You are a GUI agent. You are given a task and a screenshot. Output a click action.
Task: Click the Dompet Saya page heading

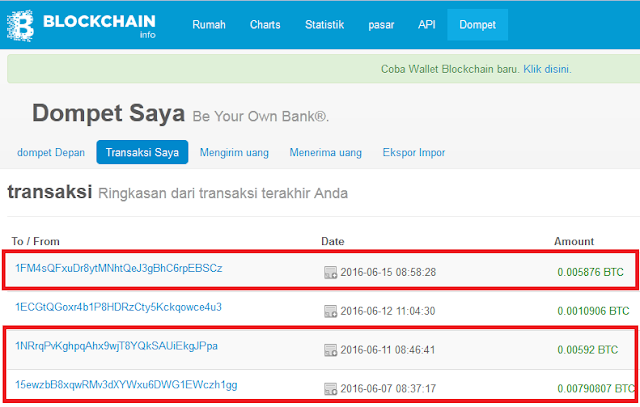[x=109, y=113]
